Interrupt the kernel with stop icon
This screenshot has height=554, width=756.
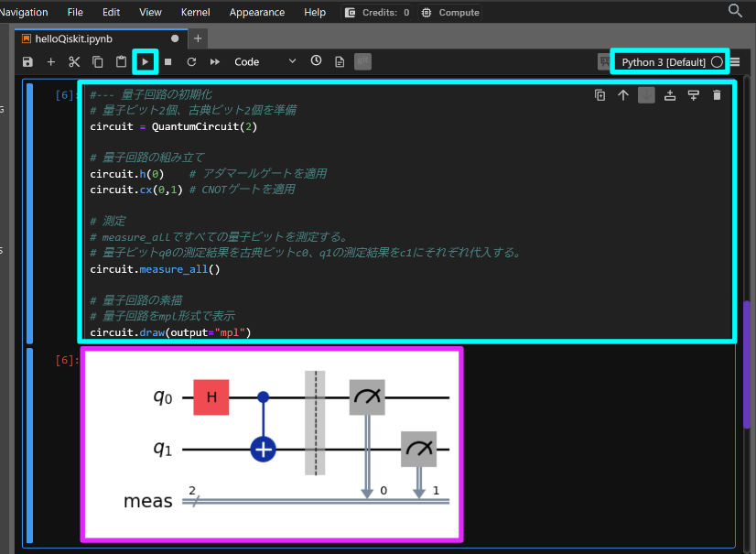[167, 61]
